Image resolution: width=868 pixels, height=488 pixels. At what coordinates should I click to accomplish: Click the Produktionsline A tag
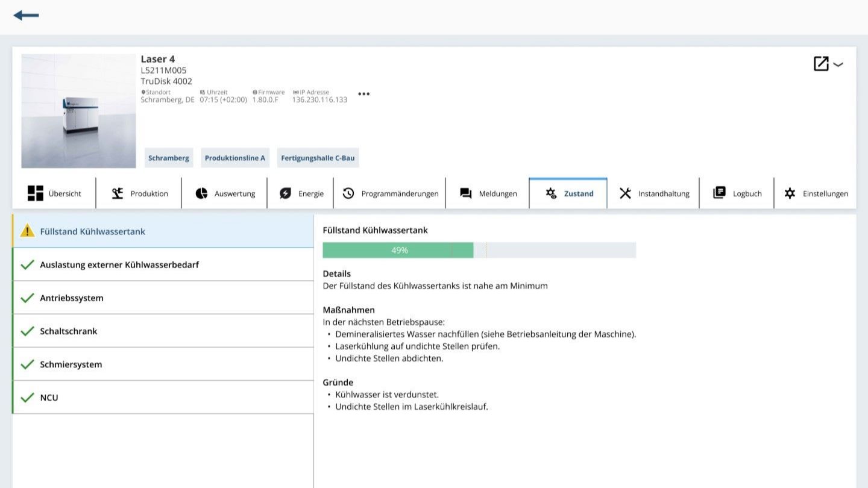[x=234, y=158]
